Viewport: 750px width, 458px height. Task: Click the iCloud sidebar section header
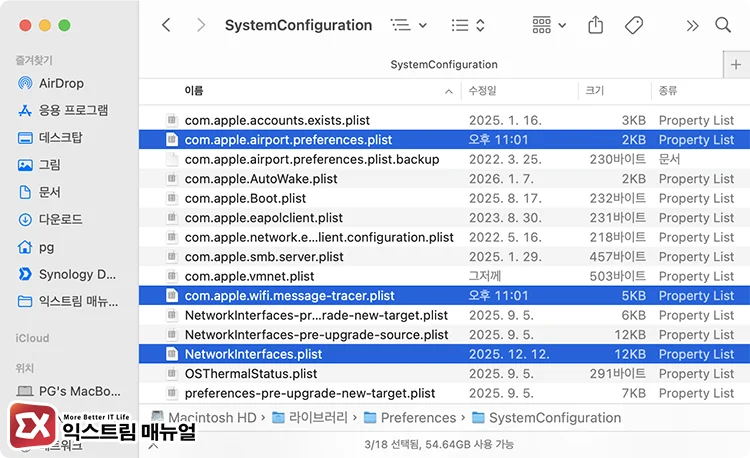click(x=32, y=338)
